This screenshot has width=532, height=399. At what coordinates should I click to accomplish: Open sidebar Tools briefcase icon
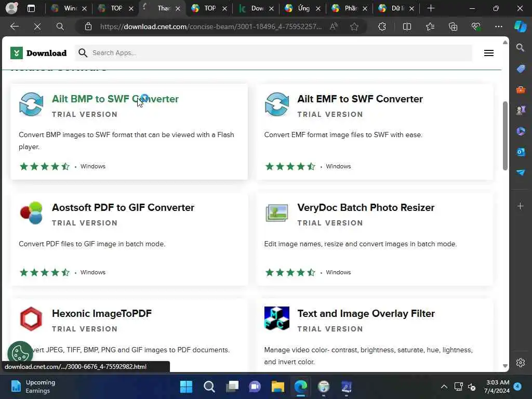pyautogui.click(x=521, y=89)
